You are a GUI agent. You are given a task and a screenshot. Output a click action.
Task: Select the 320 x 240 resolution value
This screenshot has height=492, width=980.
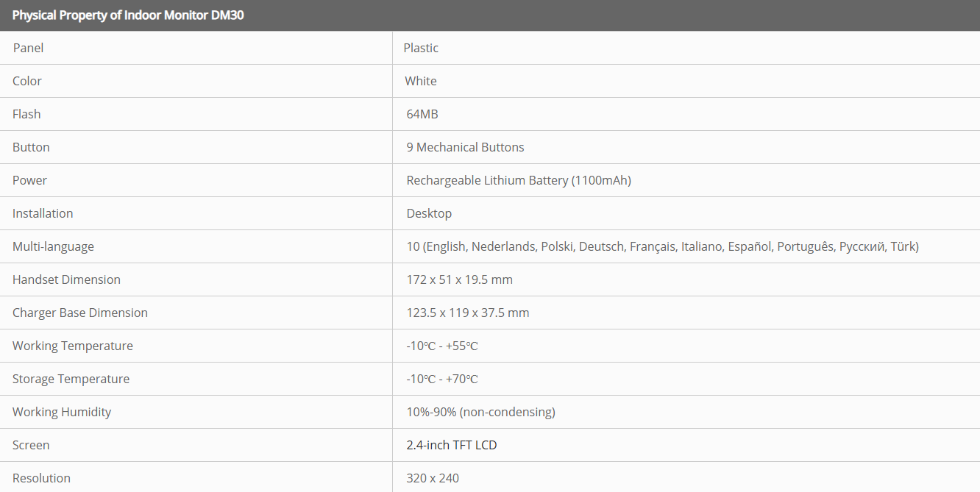[x=433, y=478]
